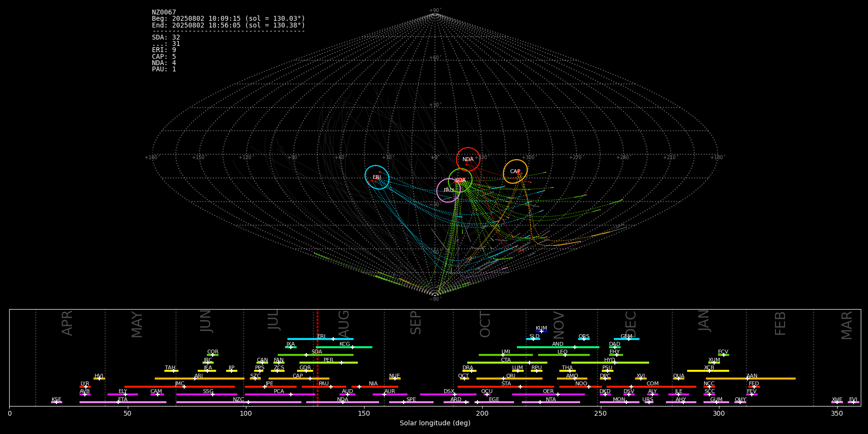Click the red JMC shower bar
Viewport: 868px width, 434px height.
(179, 387)
